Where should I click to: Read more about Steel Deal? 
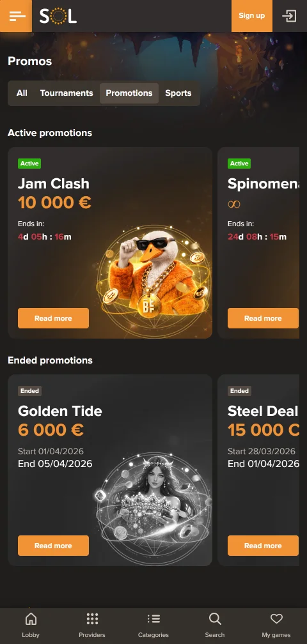(263, 546)
